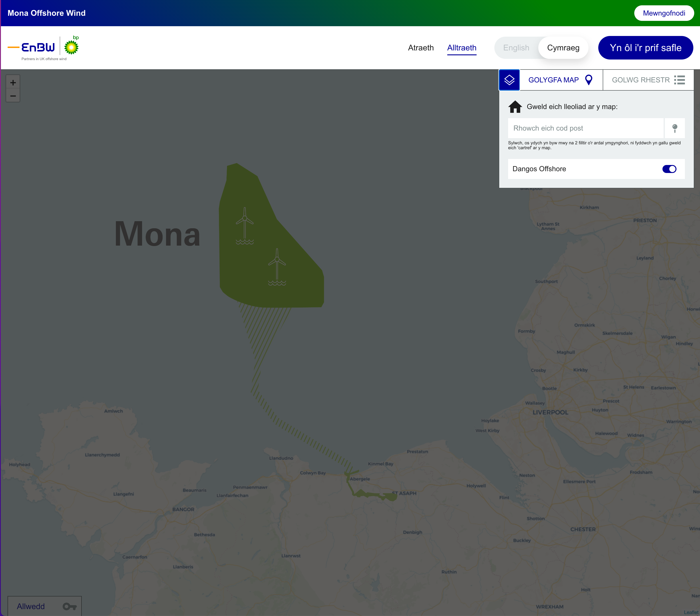Click the Dangos Offshore label text
The width and height of the screenshot is (700, 616).
pos(539,169)
